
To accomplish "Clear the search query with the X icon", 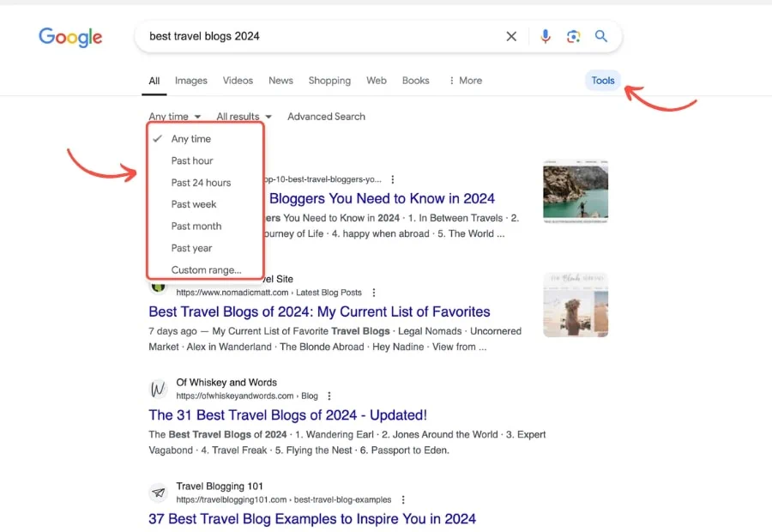I will [x=511, y=36].
